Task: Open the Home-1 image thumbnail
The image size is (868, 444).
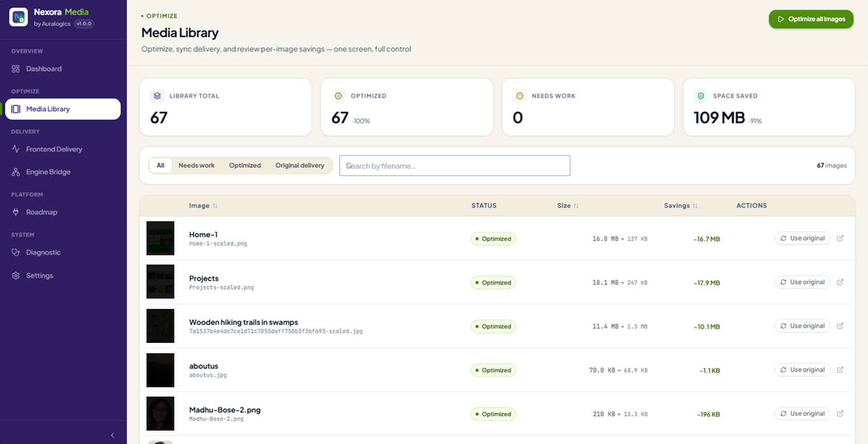Action: pos(160,238)
